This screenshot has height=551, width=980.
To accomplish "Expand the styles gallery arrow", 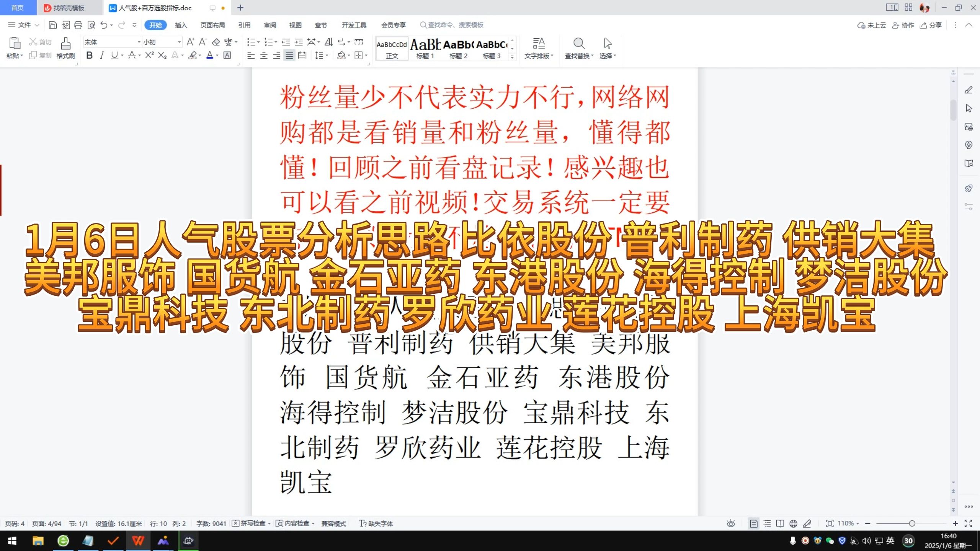I will [x=512, y=57].
